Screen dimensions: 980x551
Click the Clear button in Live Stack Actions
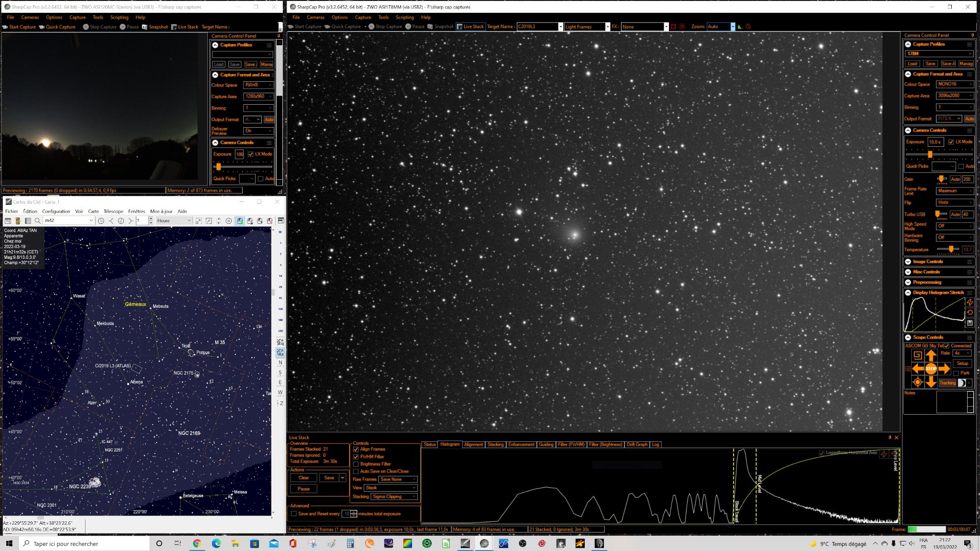point(303,478)
